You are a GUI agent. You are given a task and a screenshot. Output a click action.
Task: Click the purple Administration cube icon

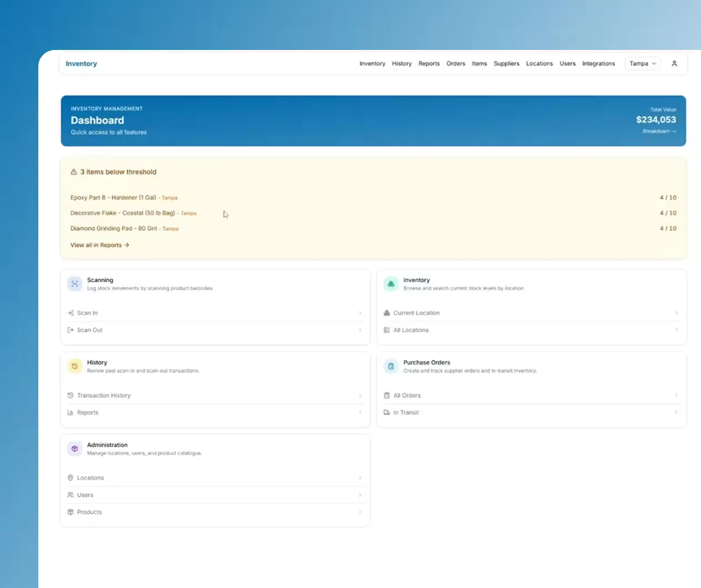pyautogui.click(x=74, y=449)
